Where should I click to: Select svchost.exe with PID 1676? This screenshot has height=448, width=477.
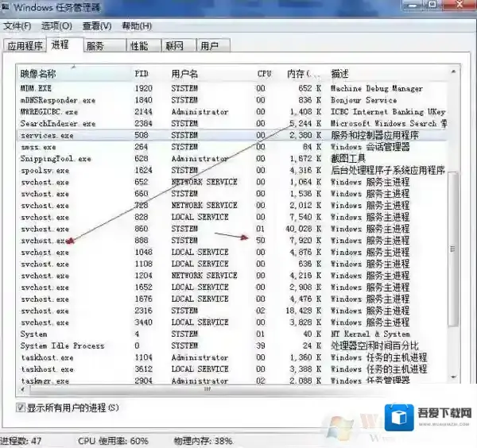click(x=232, y=299)
